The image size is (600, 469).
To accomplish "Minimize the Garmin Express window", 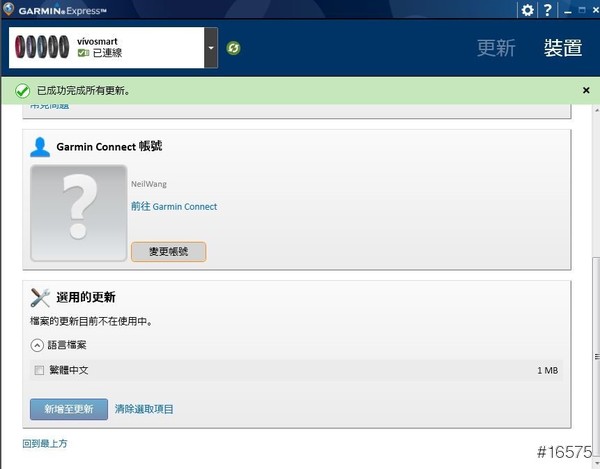I will pyautogui.click(x=568, y=11).
